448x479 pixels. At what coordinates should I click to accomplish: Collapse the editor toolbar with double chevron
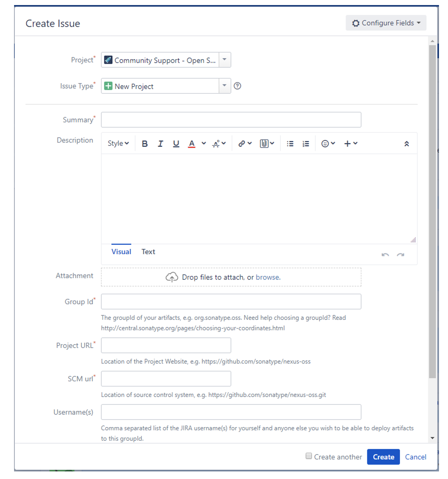[x=407, y=144]
